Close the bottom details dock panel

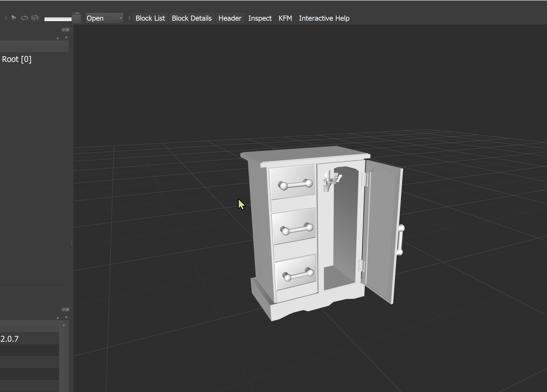point(68,309)
